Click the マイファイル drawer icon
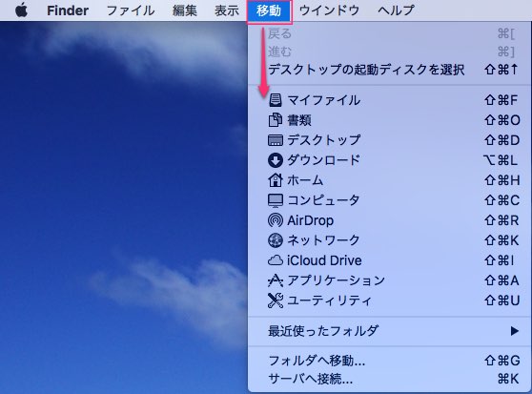532x394 pixels. tap(276, 100)
